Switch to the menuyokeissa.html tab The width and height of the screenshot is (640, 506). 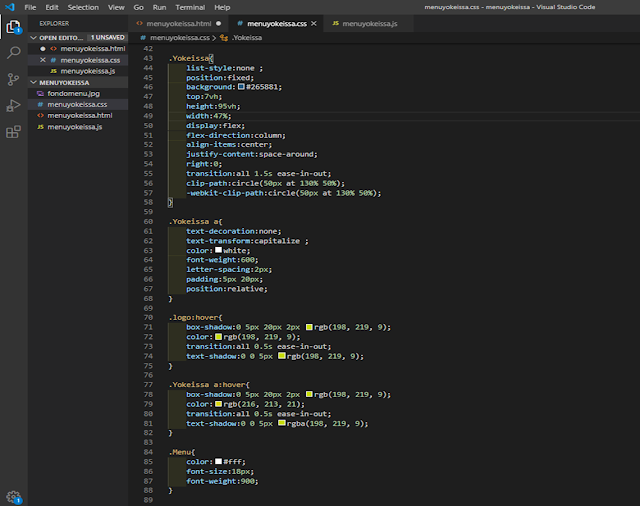point(180,22)
